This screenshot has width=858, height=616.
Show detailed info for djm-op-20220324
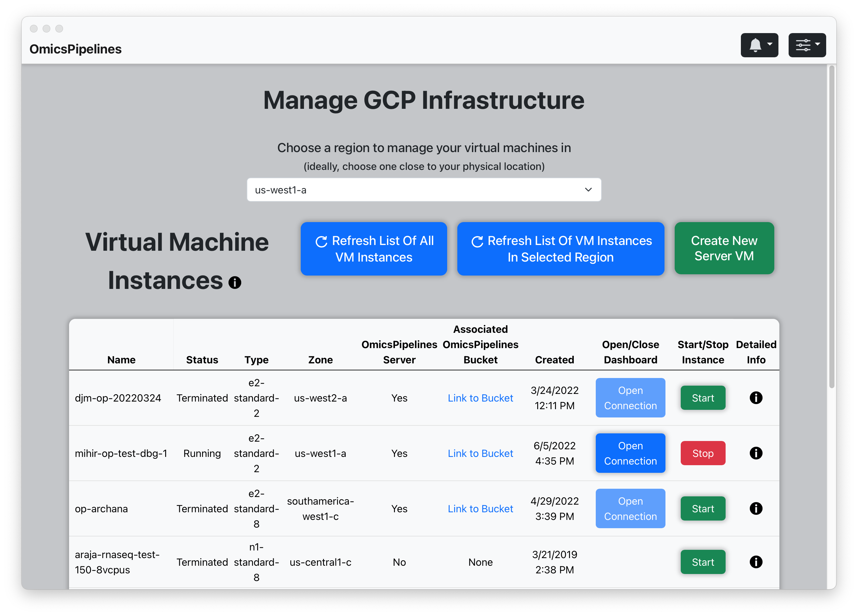point(756,397)
